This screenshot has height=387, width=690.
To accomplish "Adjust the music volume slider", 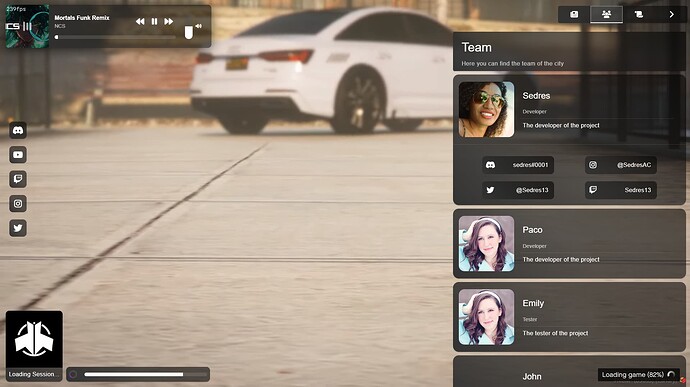I will 188,33.
